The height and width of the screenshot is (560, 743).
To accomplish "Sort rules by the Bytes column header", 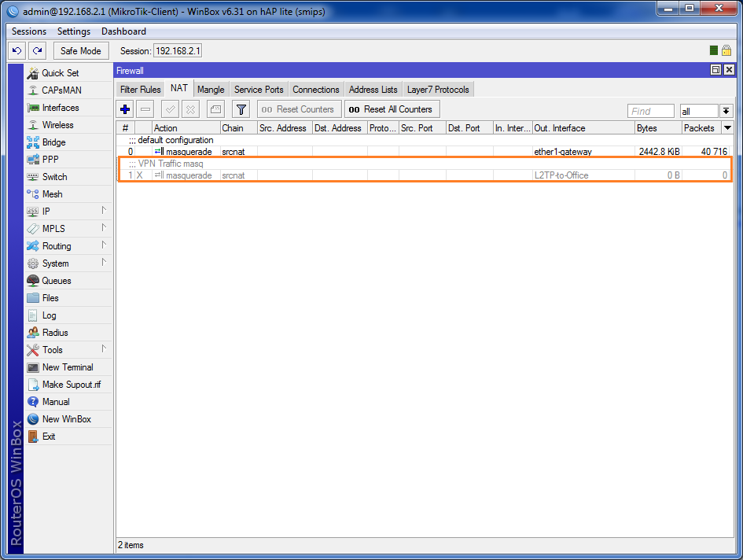I will coord(658,128).
